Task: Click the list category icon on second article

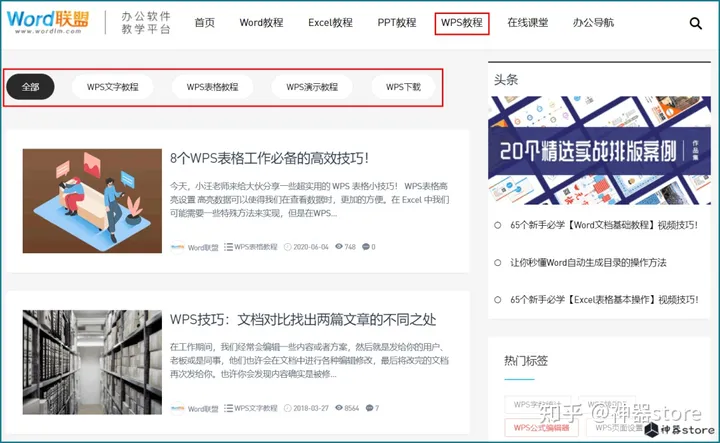Action: click(x=229, y=408)
